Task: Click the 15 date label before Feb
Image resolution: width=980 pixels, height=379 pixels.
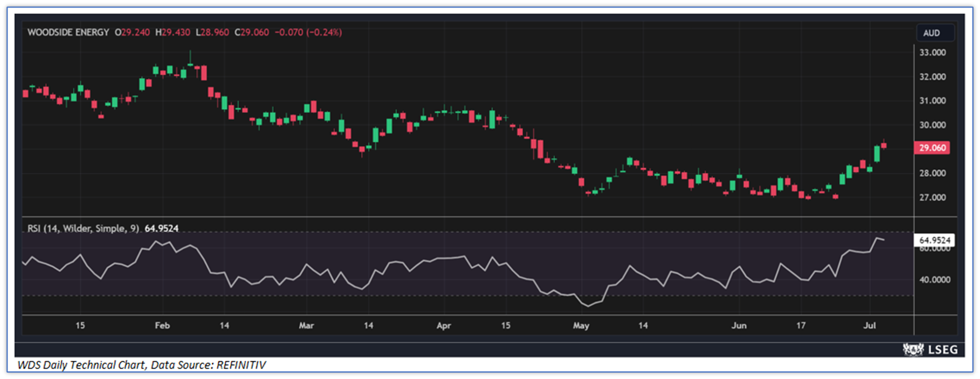Action: (x=80, y=325)
